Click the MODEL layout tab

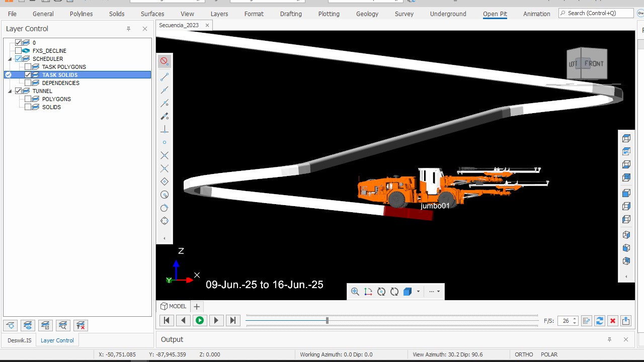[173, 306]
